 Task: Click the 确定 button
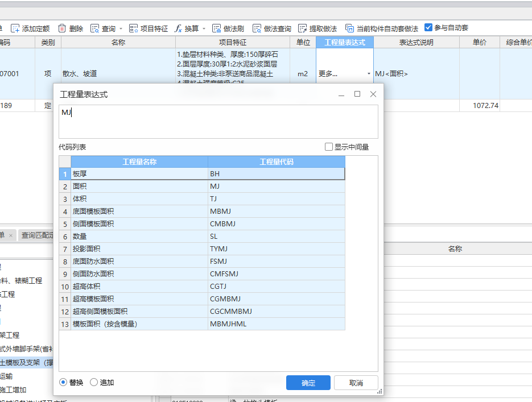pos(308,383)
